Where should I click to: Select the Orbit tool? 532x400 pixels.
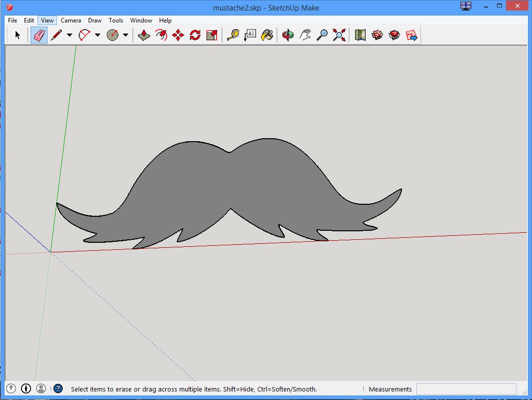click(288, 35)
